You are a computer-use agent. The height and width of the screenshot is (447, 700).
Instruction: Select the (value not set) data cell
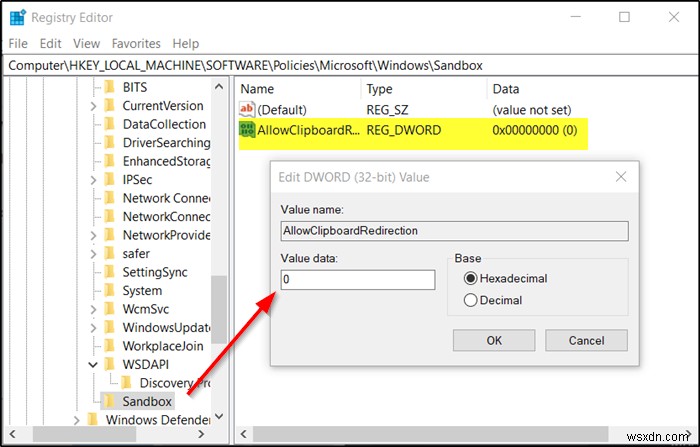click(x=532, y=110)
